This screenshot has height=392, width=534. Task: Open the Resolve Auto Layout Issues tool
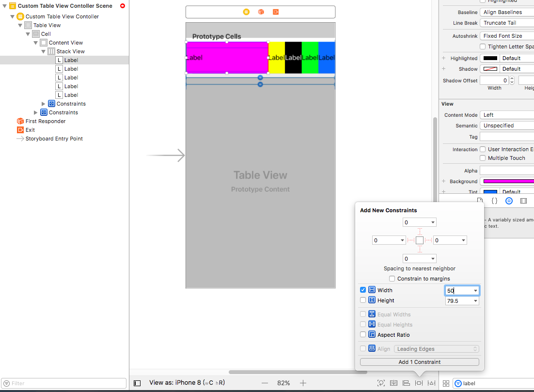point(431,383)
